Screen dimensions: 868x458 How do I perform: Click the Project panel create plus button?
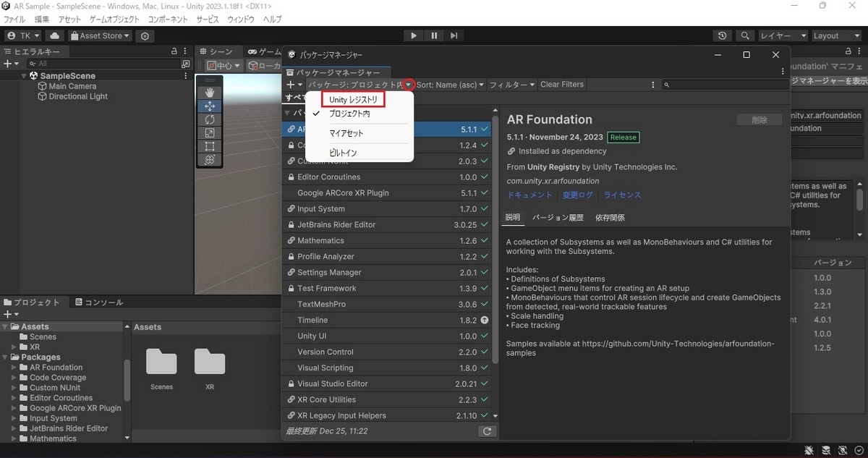click(x=10, y=314)
